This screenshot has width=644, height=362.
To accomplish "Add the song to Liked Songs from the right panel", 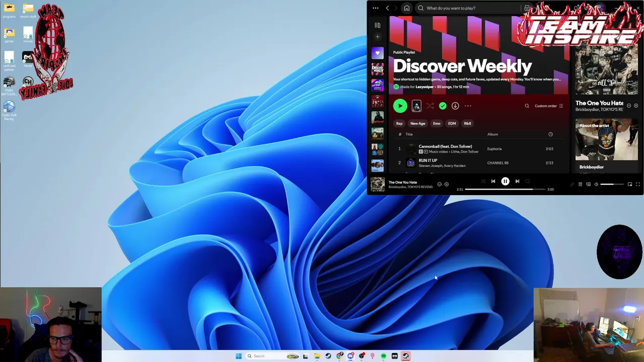I will click(636, 106).
